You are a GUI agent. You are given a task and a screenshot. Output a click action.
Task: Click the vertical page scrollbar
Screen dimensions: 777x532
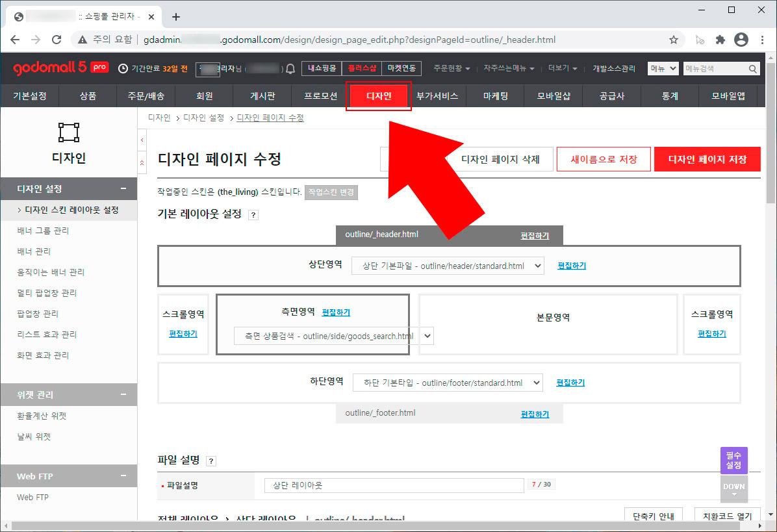click(771, 133)
